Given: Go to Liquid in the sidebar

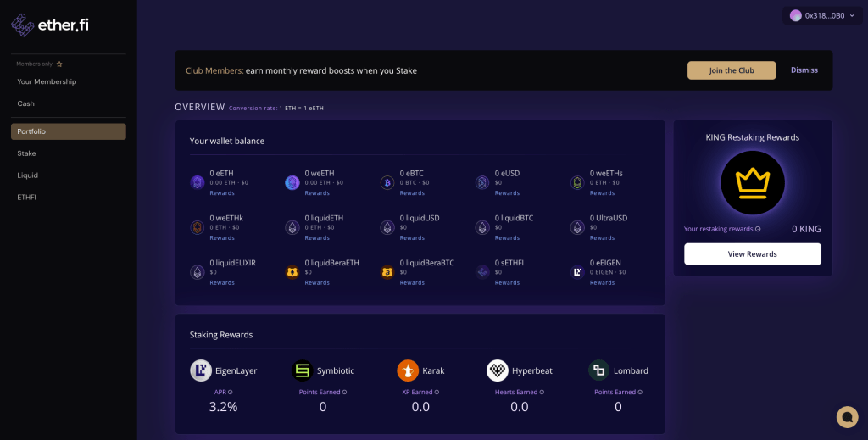Looking at the screenshot, I should (x=28, y=175).
